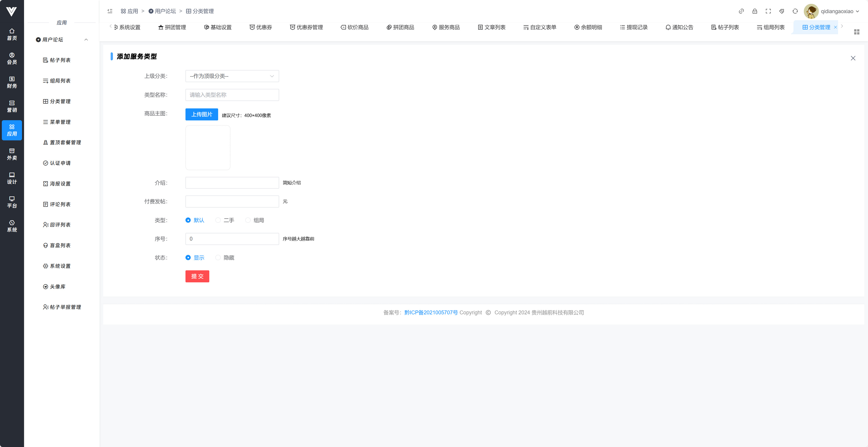
Task: Click the red 提交 button
Action: [197, 276]
